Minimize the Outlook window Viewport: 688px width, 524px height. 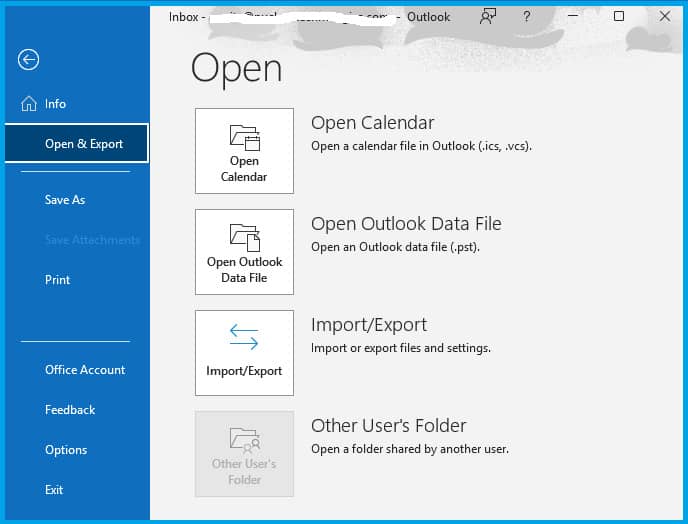(573, 16)
